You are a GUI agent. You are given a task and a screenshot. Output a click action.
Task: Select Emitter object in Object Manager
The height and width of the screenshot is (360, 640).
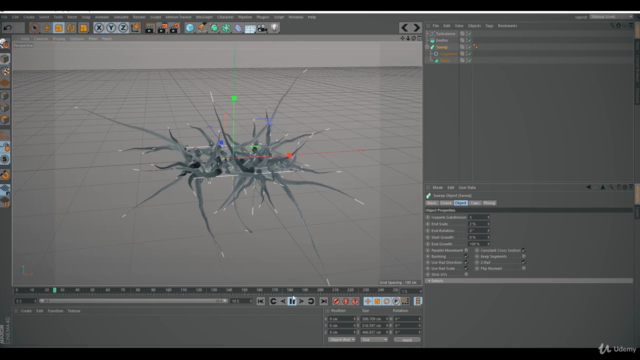(442, 40)
